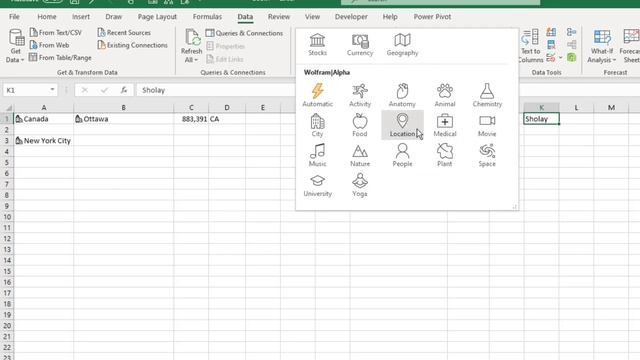Image resolution: width=640 pixels, height=360 pixels.
Task: Select the Geography data type
Action: coord(402,44)
